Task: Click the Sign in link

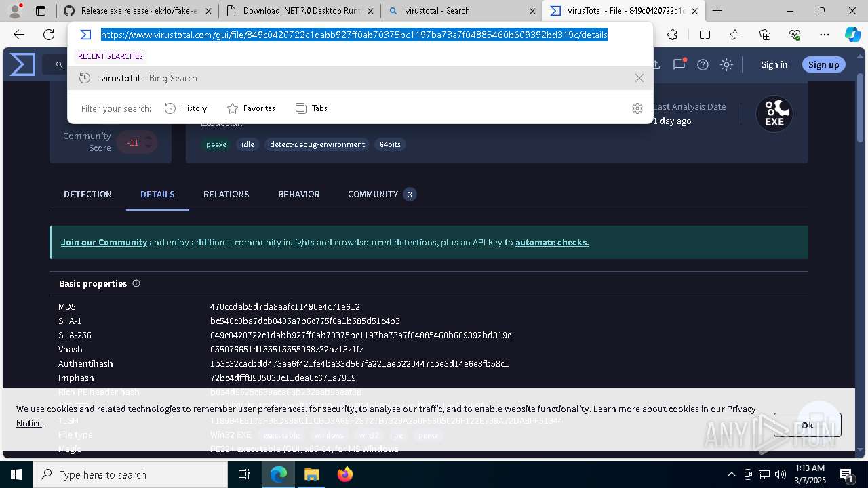Action: (774, 64)
